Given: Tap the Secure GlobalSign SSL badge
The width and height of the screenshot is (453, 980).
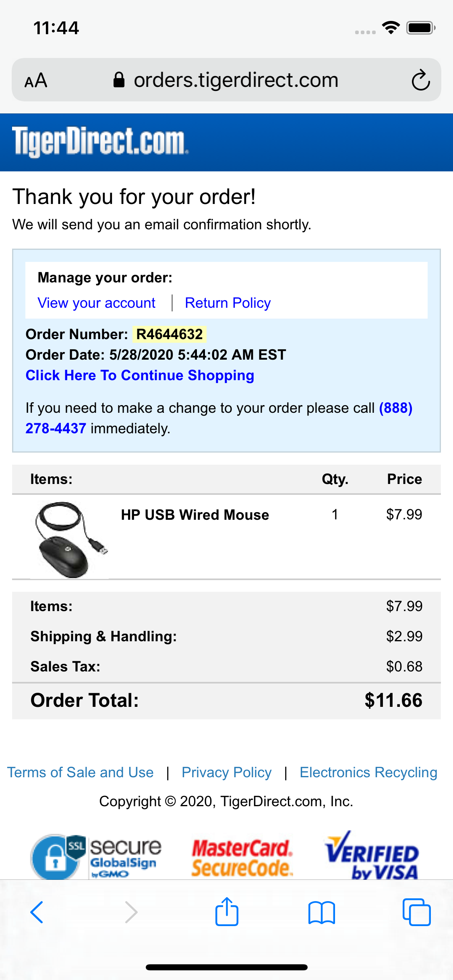Looking at the screenshot, I should (97, 856).
